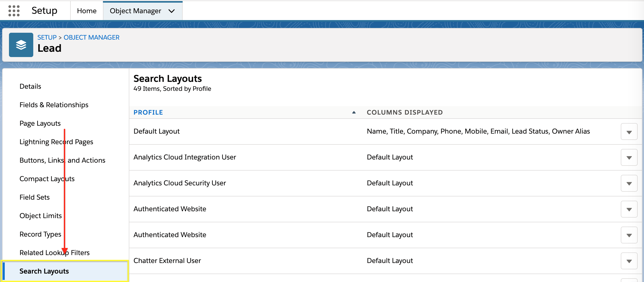The height and width of the screenshot is (282, 644).
Task: Click the Name, Title, Company columns text
Action: [478, 131]
